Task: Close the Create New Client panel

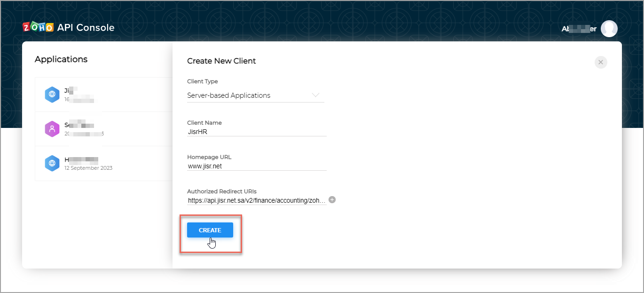Action: (x=600, y=62)
